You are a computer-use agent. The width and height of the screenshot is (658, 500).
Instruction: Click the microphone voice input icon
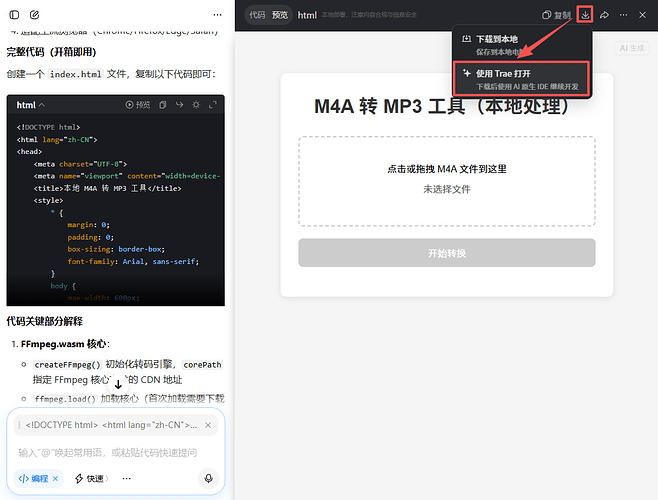208,478
